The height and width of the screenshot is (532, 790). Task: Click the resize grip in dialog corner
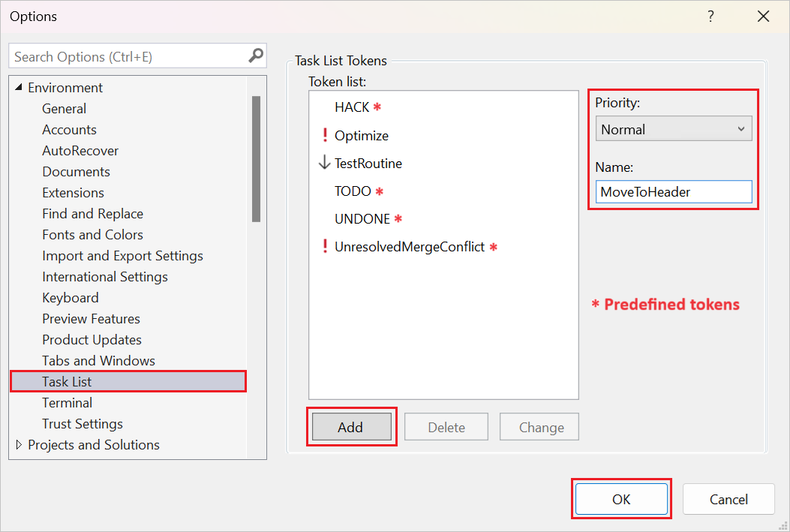(784, 526)
